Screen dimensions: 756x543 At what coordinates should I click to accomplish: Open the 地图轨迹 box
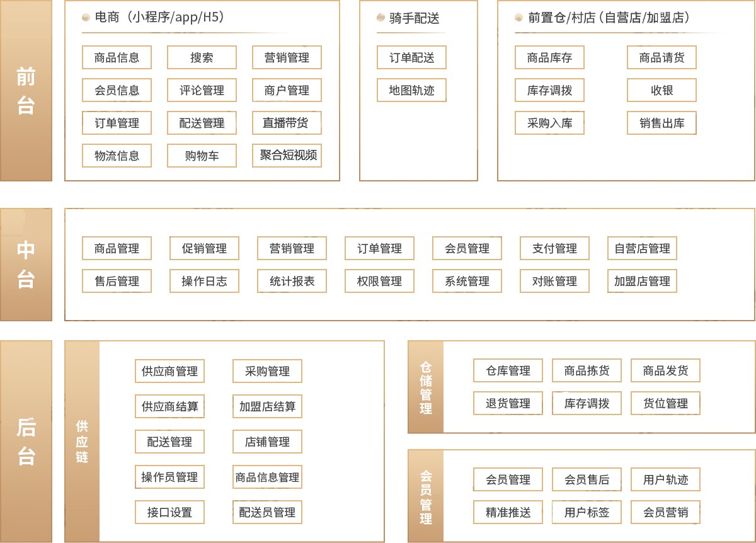pos(411,90)
